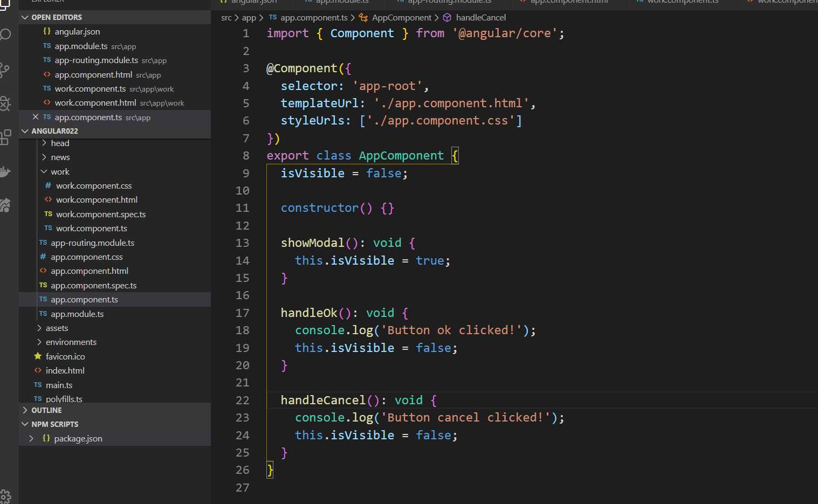Click the 'app-root' selector string
The width and height of the screenshot is (818, 504).
click(x=387, y=86)
